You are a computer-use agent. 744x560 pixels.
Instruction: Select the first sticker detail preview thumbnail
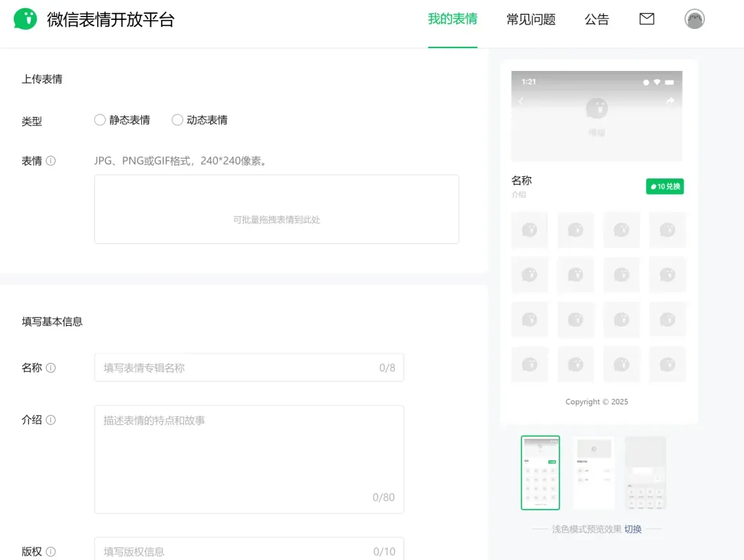[540, 473]
